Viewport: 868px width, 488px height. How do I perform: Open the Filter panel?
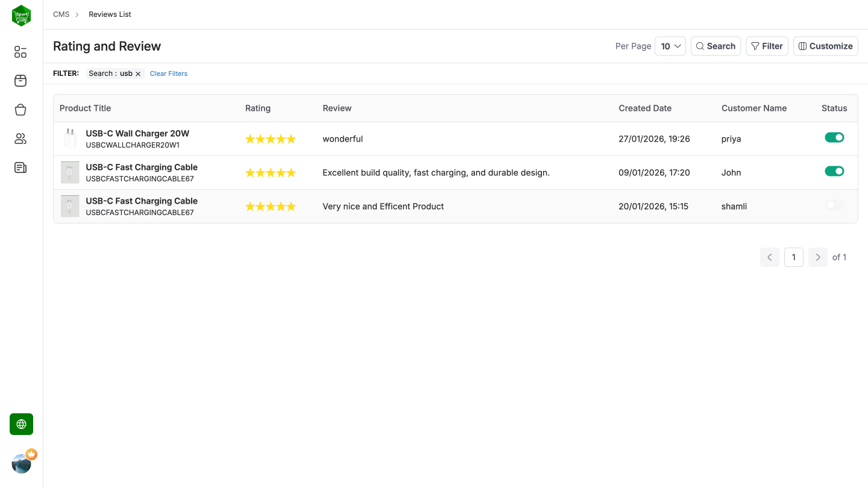(x=767, y=46)
